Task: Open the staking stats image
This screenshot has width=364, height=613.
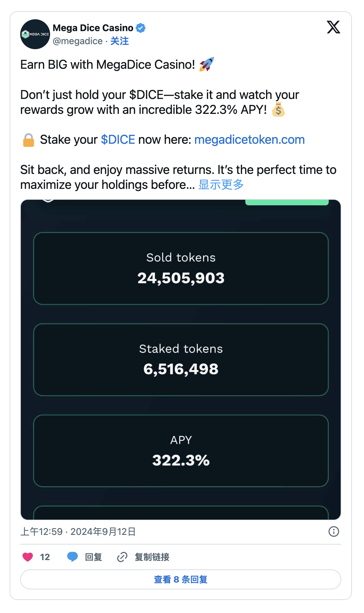Action: (181, 405)
